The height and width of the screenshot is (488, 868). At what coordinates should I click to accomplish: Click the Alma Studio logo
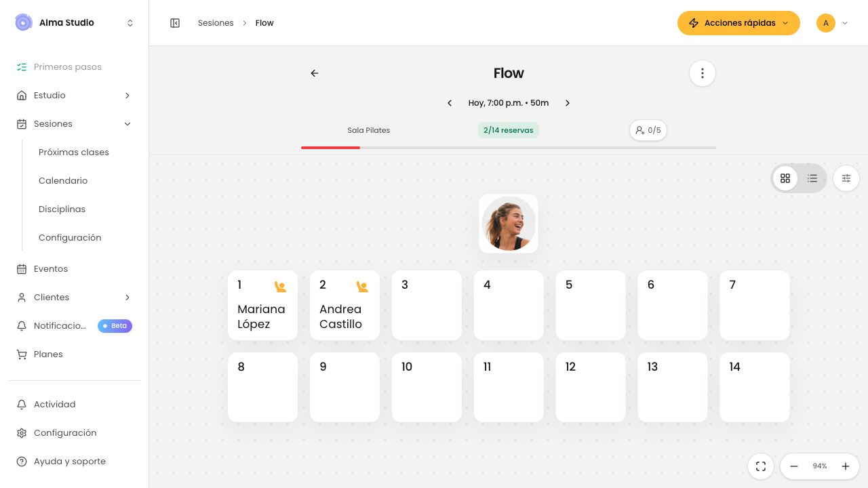pos(24,22)
